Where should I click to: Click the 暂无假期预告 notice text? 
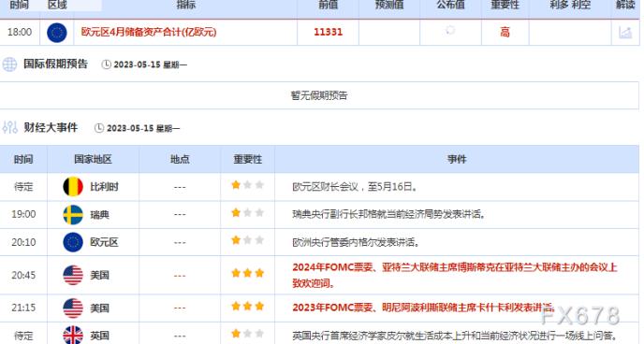click(x=319, y=95)
